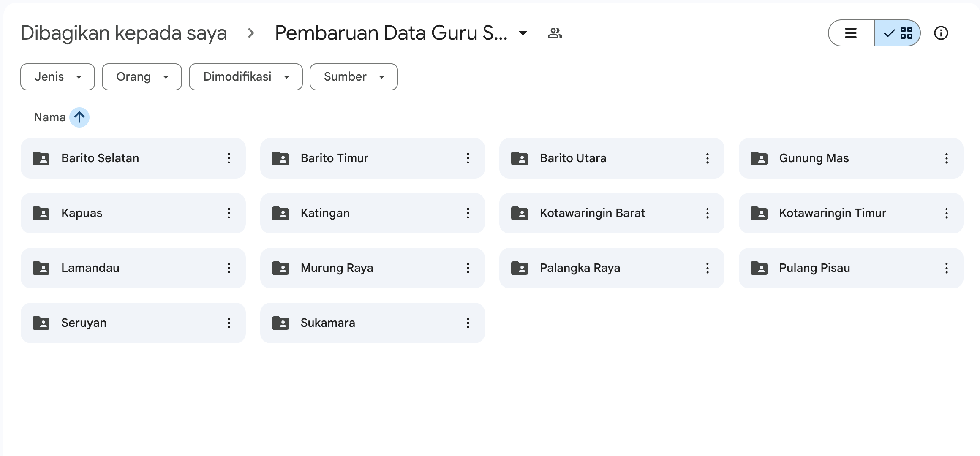Screen dimensions: 980x456
Task: Reverse sort direction with the arrow icon
Action: 79,117
